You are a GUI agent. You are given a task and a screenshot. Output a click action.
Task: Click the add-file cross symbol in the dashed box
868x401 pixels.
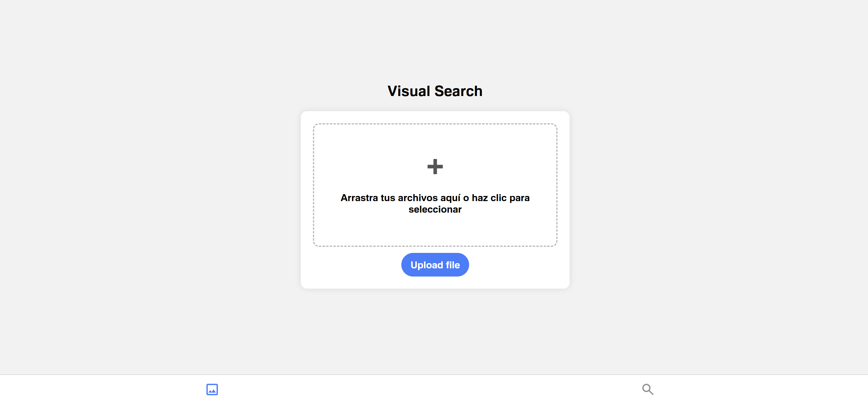click(x=435, y=167)
